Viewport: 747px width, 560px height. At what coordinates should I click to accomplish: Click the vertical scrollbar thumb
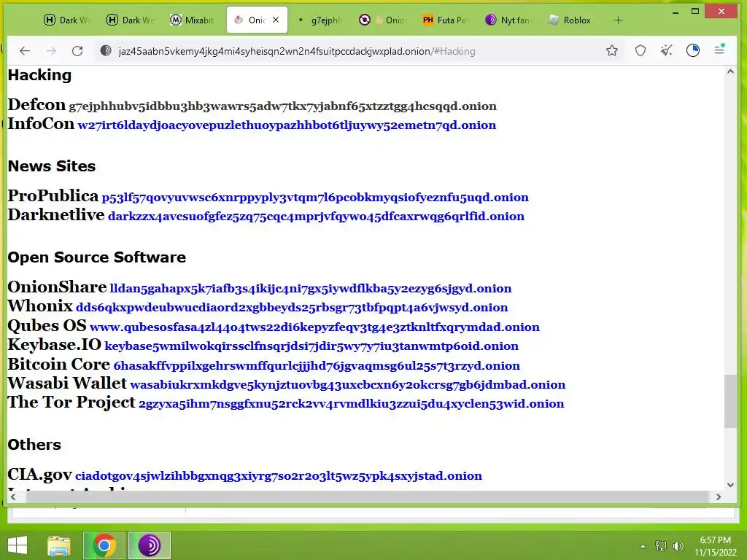coord(730,401)
